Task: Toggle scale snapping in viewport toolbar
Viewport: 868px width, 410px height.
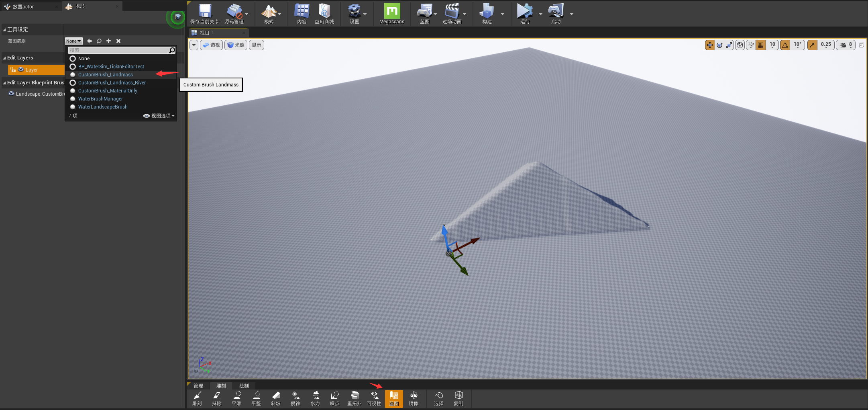Action: [813, 45]
